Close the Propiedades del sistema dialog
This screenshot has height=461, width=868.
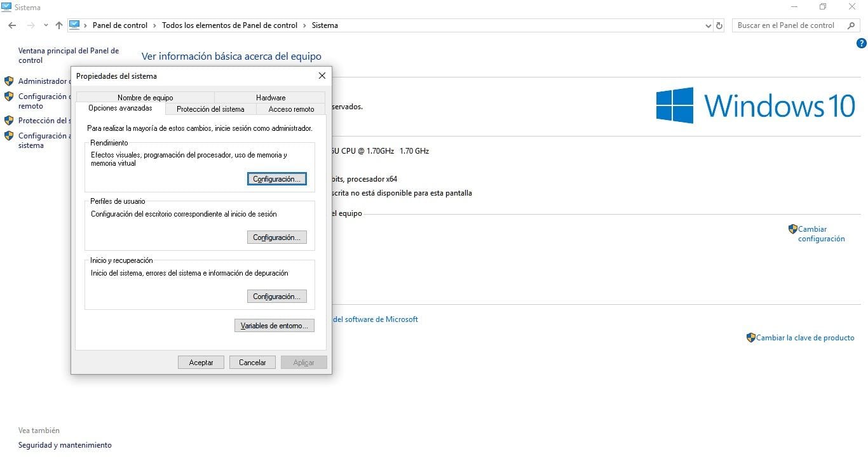tap(322, 76)
